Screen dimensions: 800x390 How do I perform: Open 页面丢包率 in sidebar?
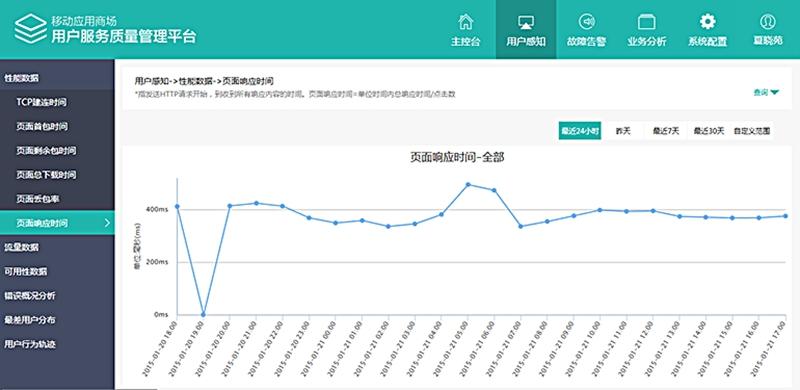point(57,199)
